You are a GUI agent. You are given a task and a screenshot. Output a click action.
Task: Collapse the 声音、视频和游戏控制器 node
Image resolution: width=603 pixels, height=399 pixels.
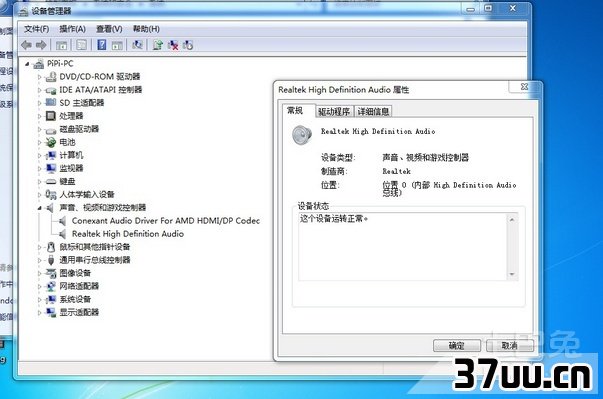coord(39,208)
